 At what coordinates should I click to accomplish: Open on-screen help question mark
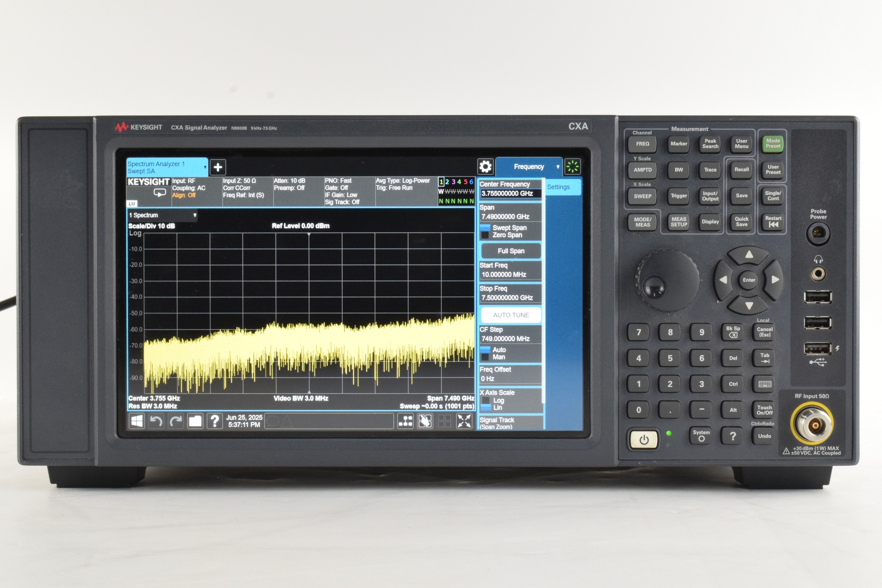[214, 421]
